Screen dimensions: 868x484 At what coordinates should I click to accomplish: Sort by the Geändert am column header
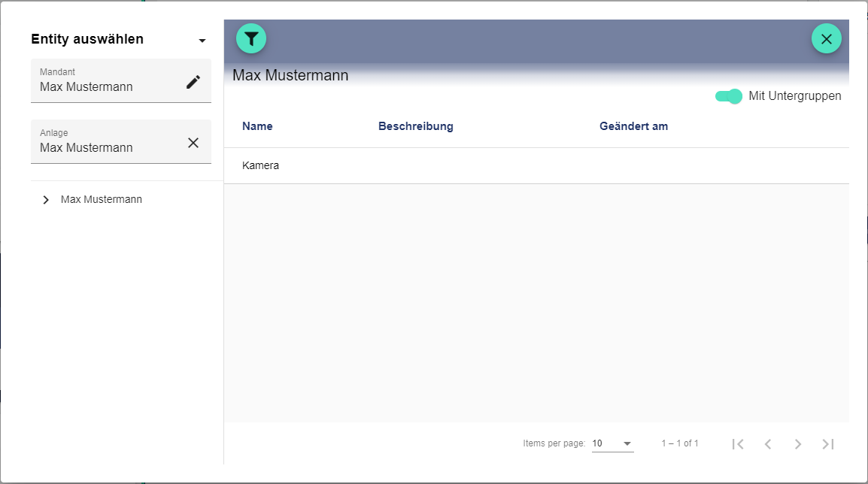coord(633,126)
